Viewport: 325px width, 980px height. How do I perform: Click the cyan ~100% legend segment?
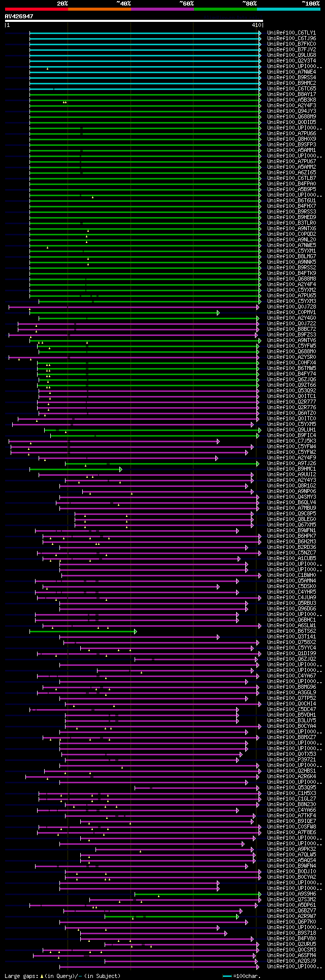pos(288,9)
